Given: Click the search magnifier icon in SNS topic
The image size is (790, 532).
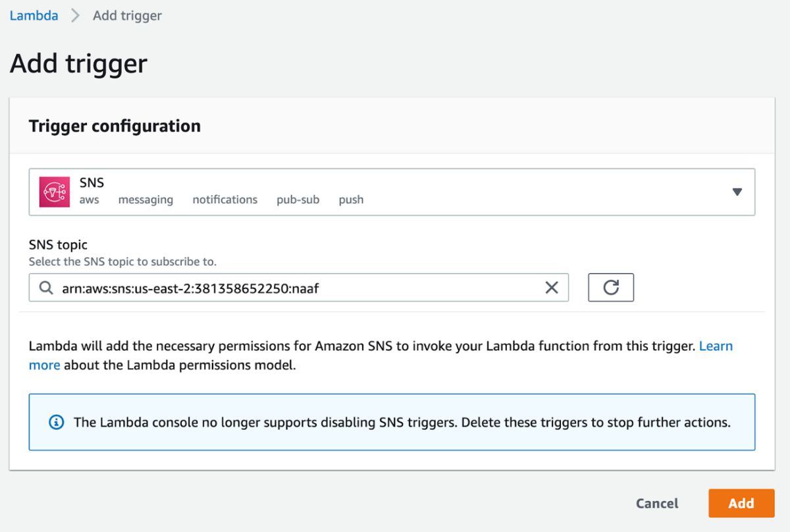Looking at the screenshot, I should tap(45, 288).
